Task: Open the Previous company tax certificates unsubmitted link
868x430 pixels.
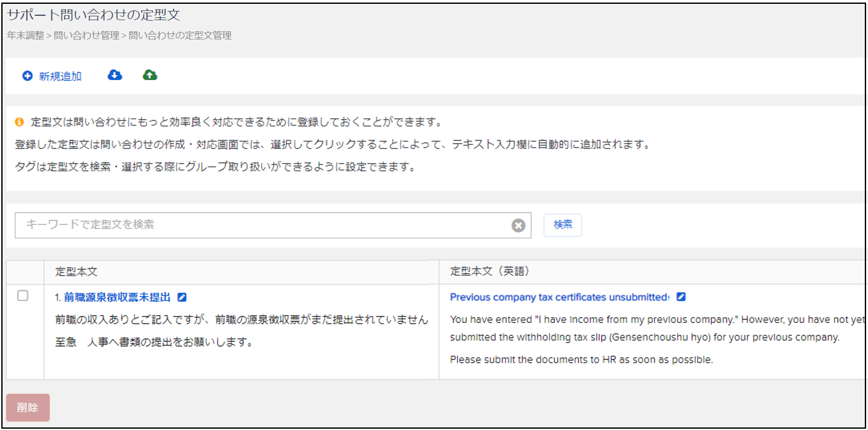Action: [x=559, y=297]
